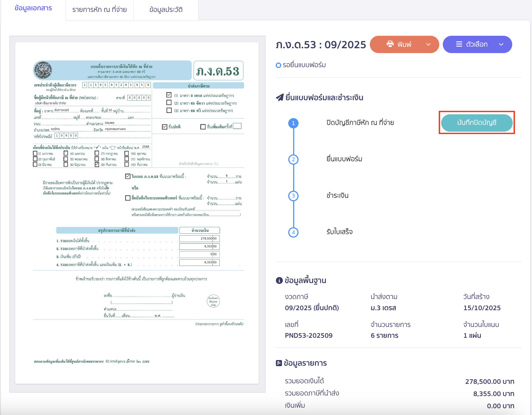The image size is (532, 415).
Task: Click the printer icon on the พิมพ์ button
Action: pos(391,44)
